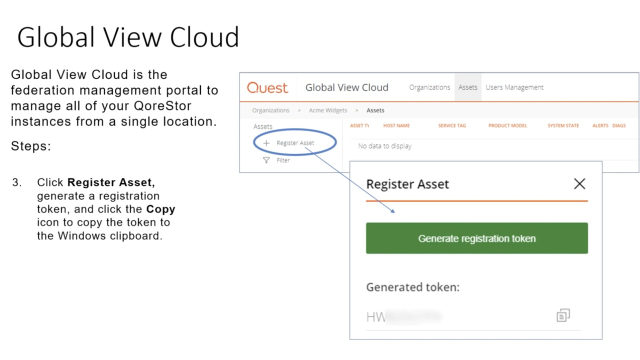Sort by the Product Model column
The height and width of the screenshot is (360, 640).
507,126
